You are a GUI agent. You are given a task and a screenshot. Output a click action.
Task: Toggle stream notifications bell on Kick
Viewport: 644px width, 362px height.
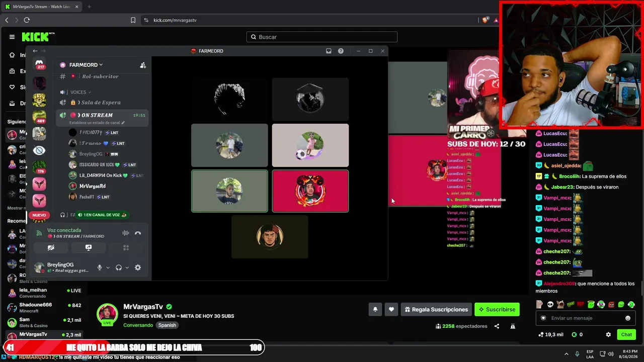click(x=375, y=310)
